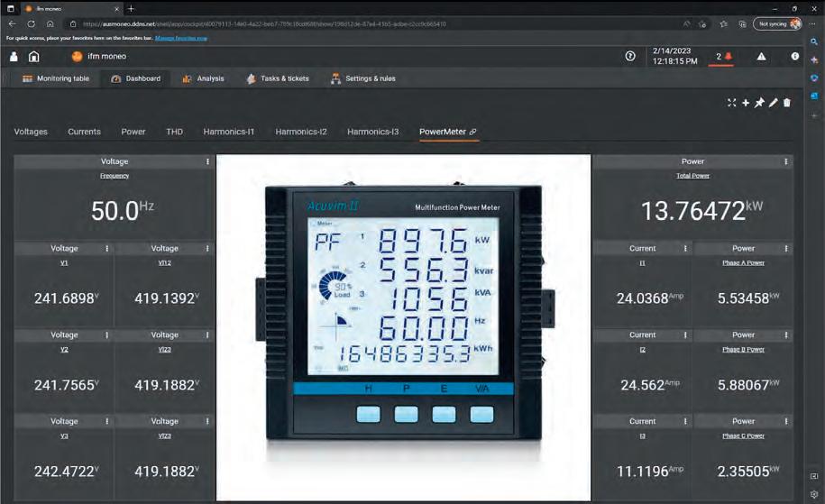This screenshot has height=504, width=825.
Task: Click the Not syncing profile button
Action: 777,23
